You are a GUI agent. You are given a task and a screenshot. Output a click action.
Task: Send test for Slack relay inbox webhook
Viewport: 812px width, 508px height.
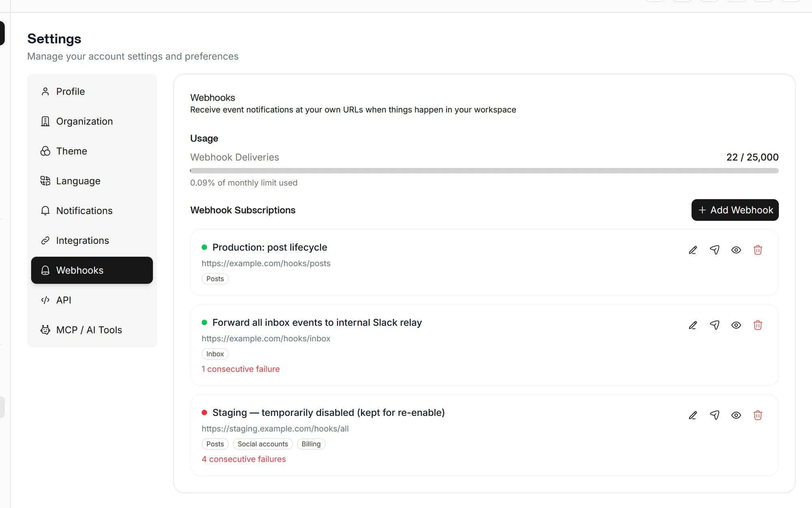[x=715, y=325]
